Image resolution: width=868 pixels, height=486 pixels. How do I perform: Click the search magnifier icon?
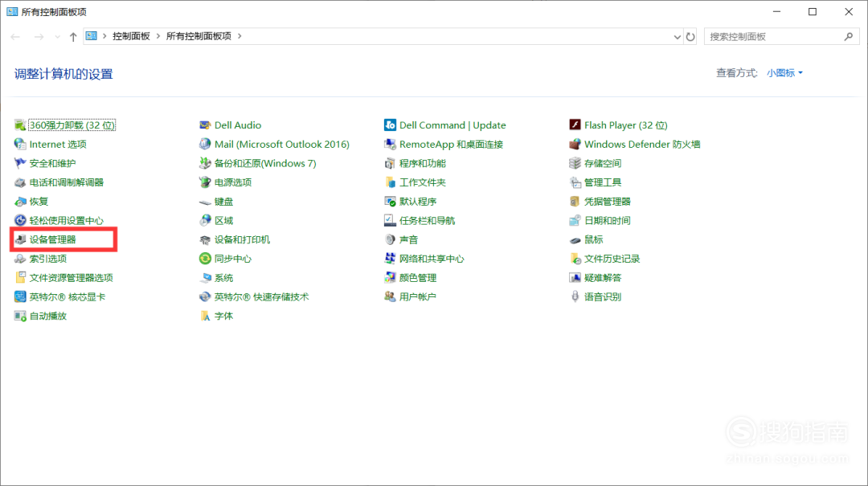(849, 36)
